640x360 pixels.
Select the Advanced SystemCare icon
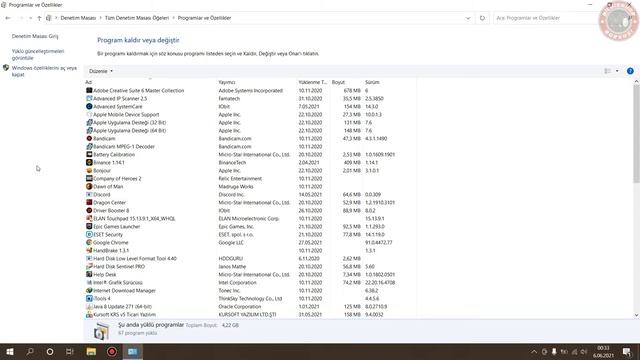click(89, 106)
